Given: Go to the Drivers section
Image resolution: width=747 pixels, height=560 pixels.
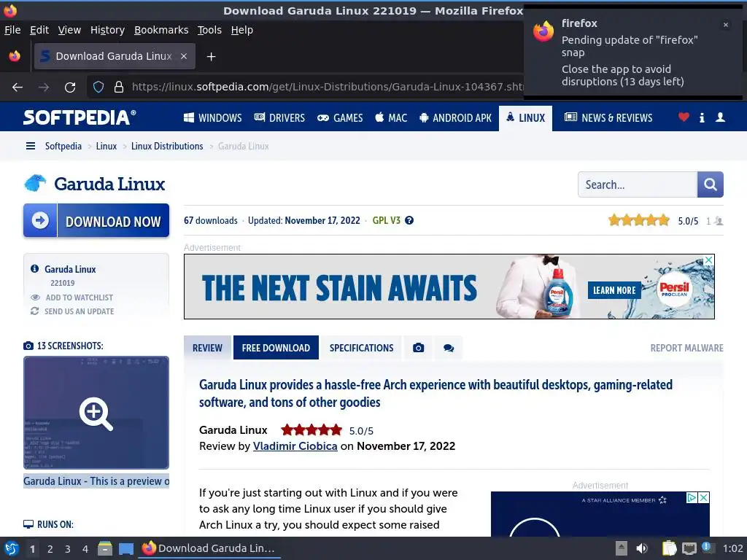Looking at the screenshot, I should [x=279, y=117].
